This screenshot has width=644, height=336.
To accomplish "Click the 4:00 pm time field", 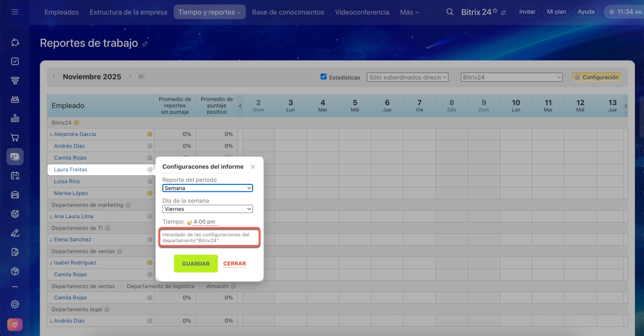I will 204,222.
